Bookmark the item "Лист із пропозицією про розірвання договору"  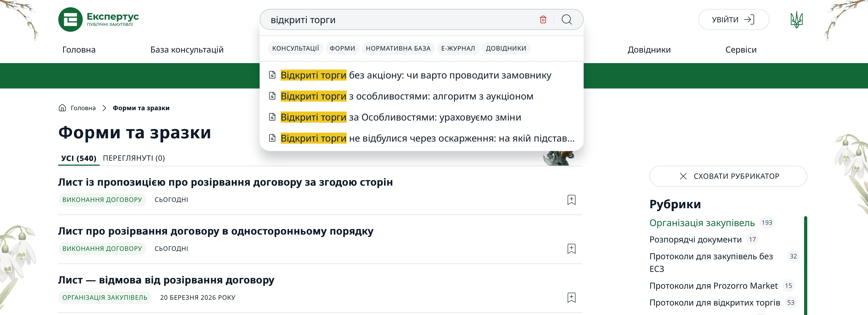pyautogui.click(x=572, y=200)
